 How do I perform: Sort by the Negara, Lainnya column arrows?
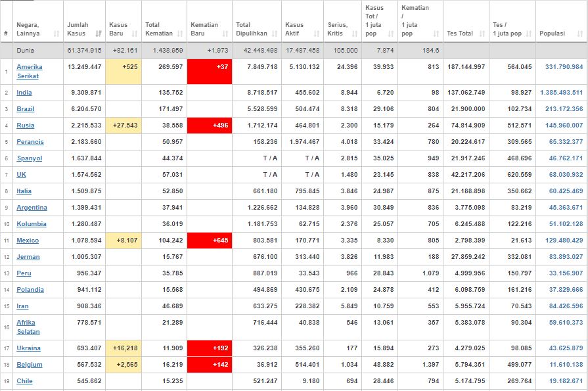(x=57, y=34)
